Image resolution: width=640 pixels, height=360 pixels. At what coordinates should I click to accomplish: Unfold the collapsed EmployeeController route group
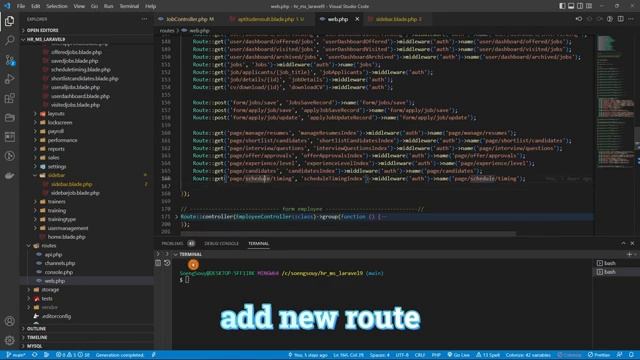click(177, 217)
